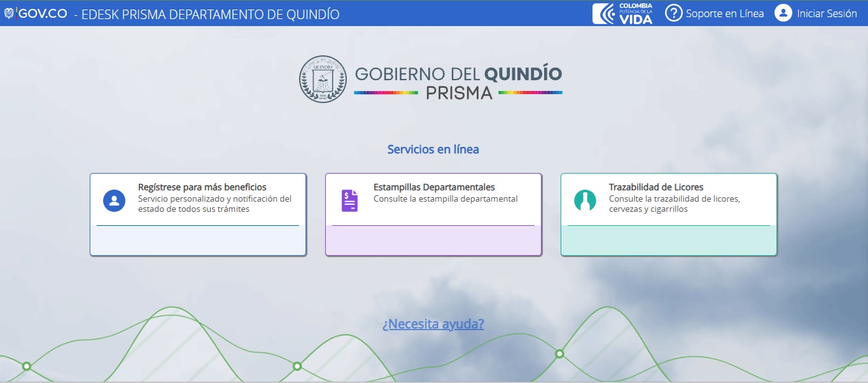Open the Colombia Potencia de la Vida logo
Viewport: 868px width, 383px height.
[622, 13]
